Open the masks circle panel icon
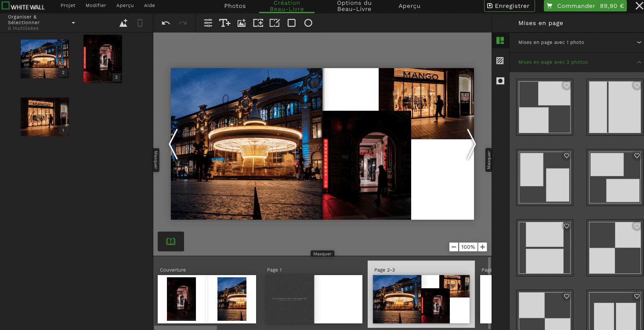The width and height of the screenshot is (644, 330). point(500,81)
